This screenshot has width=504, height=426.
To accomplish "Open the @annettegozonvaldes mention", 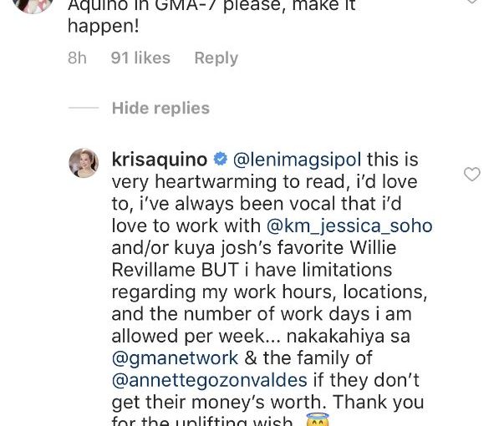I will tap(210, 380).
